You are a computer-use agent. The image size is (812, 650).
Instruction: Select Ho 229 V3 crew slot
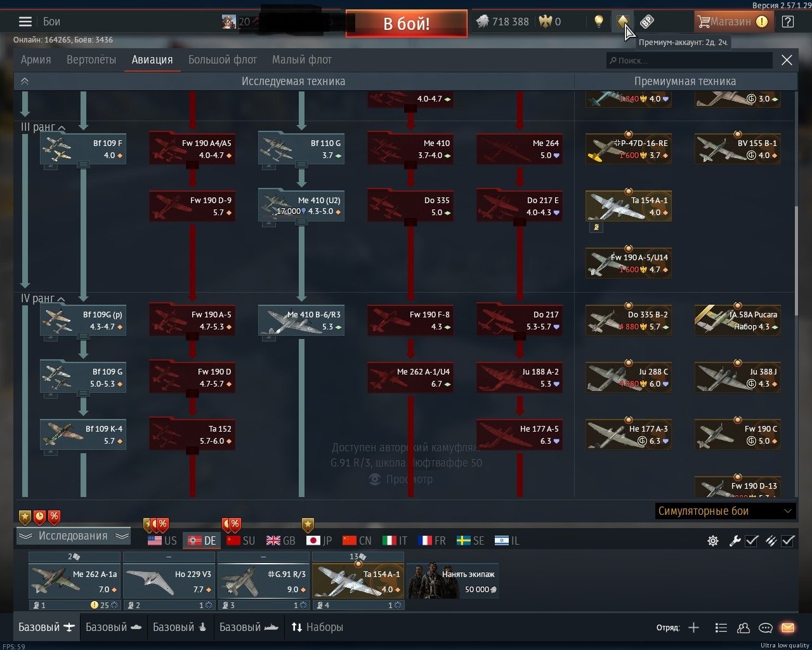pos(169,581)
